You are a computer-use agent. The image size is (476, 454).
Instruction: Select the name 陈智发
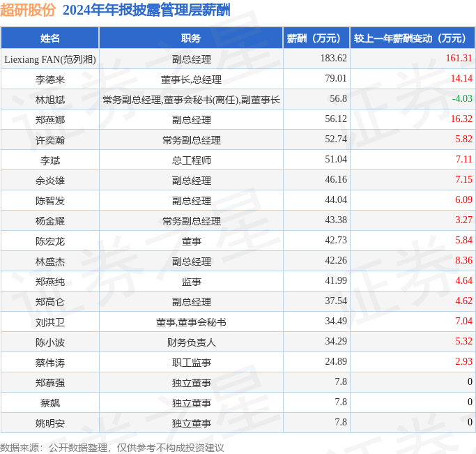click(x=50, y=201)
